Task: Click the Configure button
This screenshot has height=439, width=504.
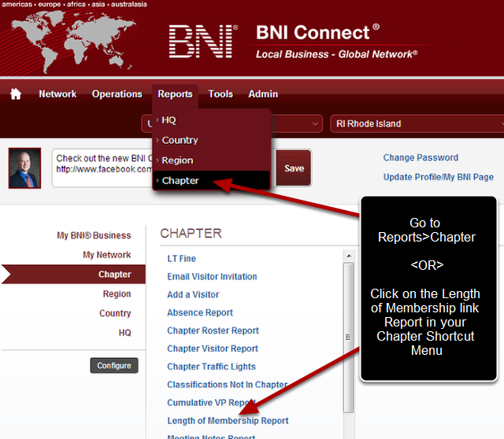Action: 114,366
